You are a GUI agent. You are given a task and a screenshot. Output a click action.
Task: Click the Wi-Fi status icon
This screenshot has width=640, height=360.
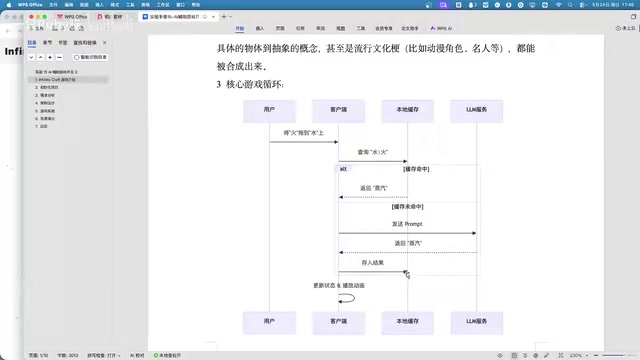pos(558,5)
